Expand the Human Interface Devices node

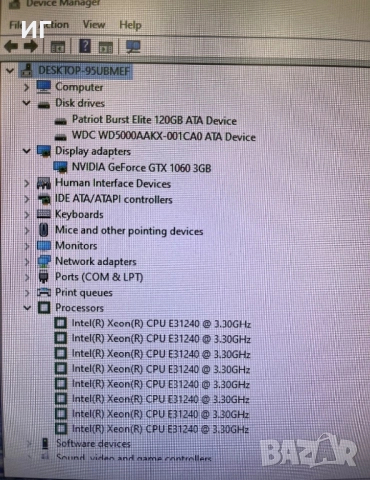tap(27, 183)
